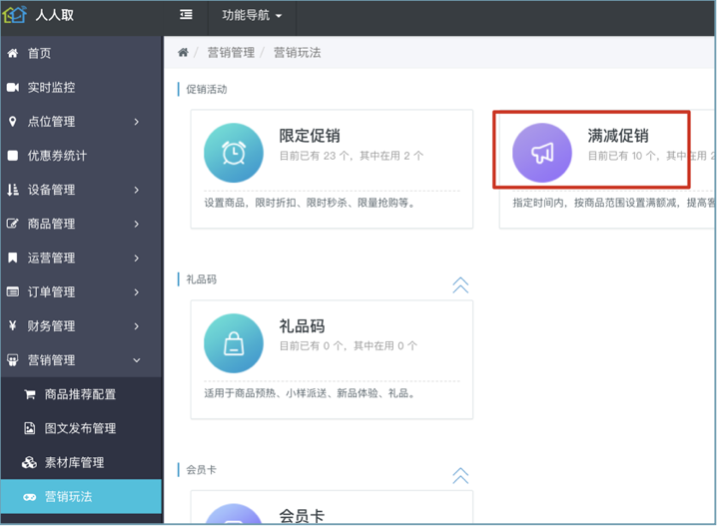The image size is (722, 530).
Task: Click the icon beside 营销管理
Action: (13, 360)
